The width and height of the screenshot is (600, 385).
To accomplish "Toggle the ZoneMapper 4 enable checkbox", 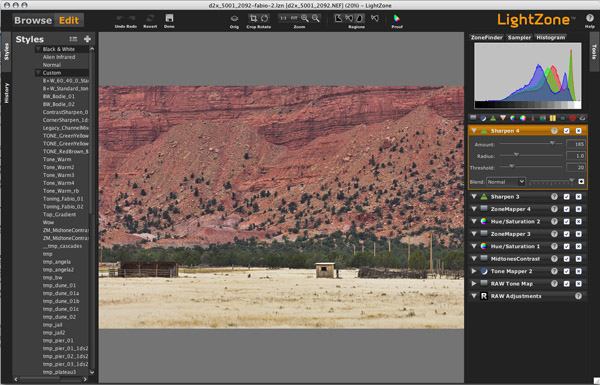I will coord(567,209).
